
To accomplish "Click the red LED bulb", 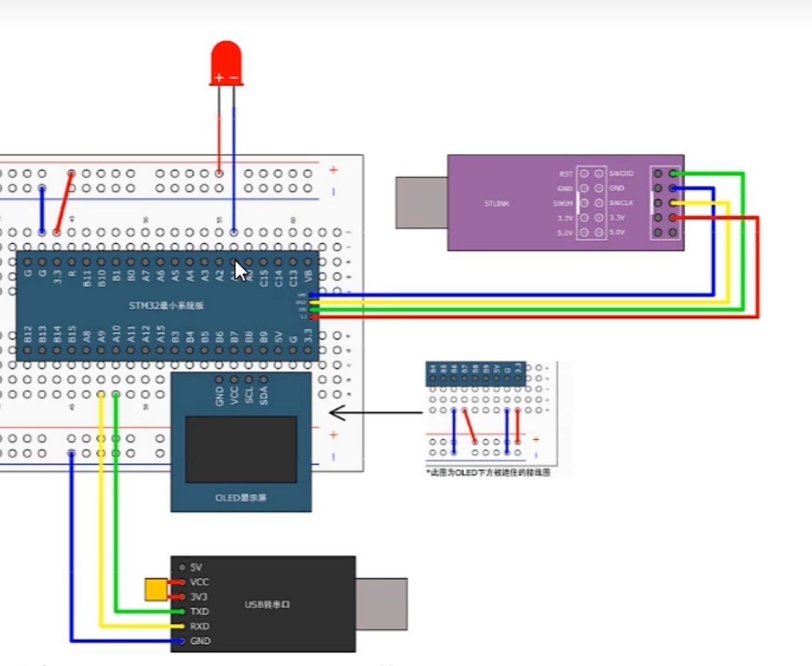I will 226,62.
